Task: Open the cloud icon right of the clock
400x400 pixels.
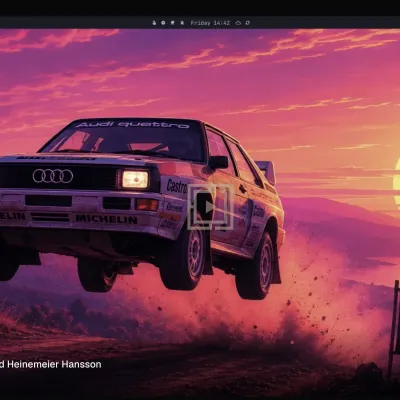Action: pos(238,23)
